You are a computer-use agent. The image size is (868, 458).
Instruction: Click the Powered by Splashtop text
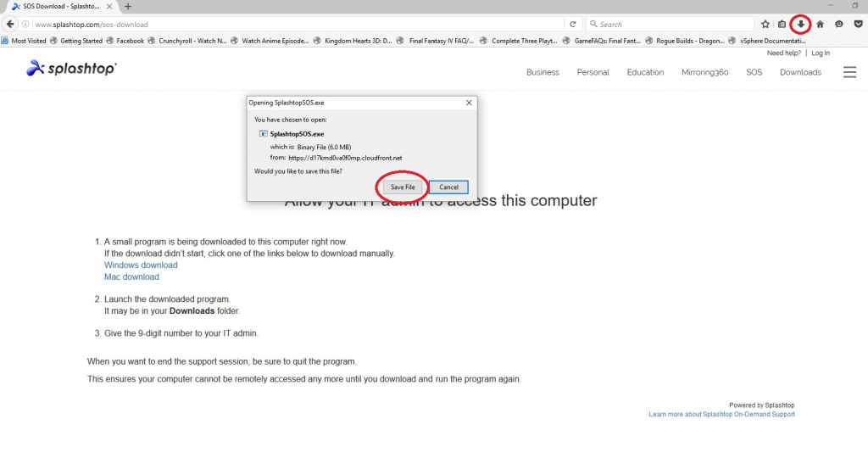(x=762, y=405)
